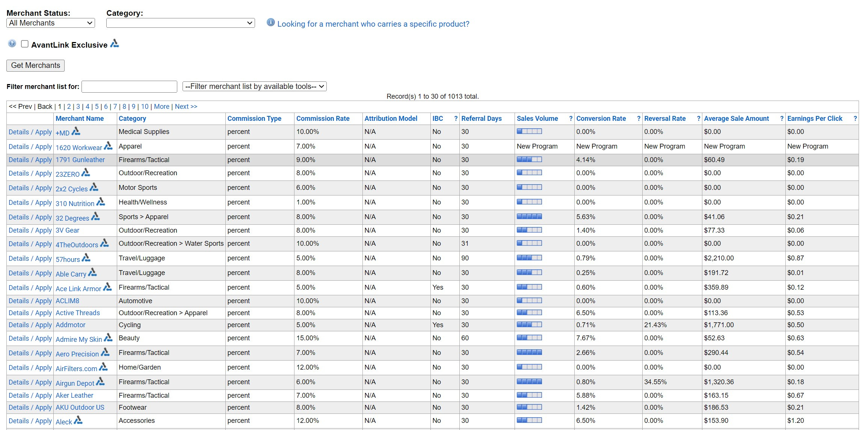
Task: Click the help icon next to AvantLink Exclusive
Action: [x=12, y=44]
